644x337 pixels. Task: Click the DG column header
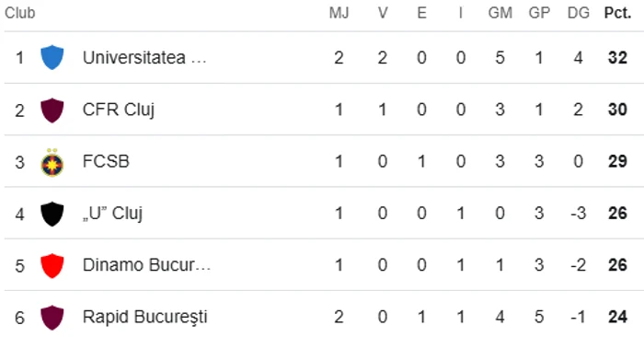(579, 13)
